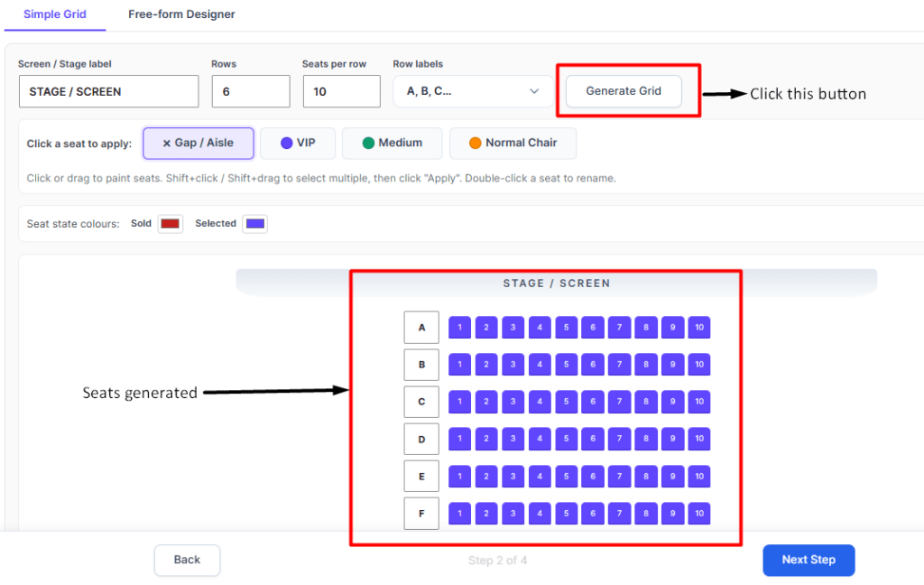Select the Medium seat category
The height and width of the screenshot is (585, 924).
click(392, 144)
